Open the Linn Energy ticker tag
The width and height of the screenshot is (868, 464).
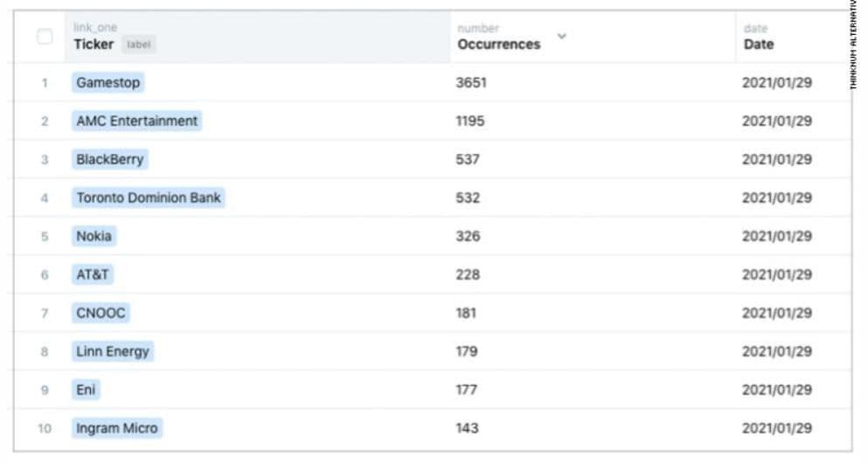(x=113, y=352)
